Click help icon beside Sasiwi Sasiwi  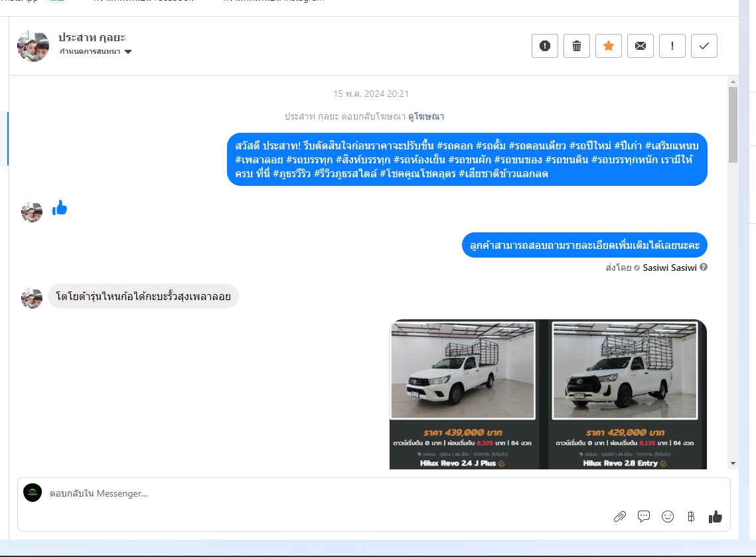704,267
